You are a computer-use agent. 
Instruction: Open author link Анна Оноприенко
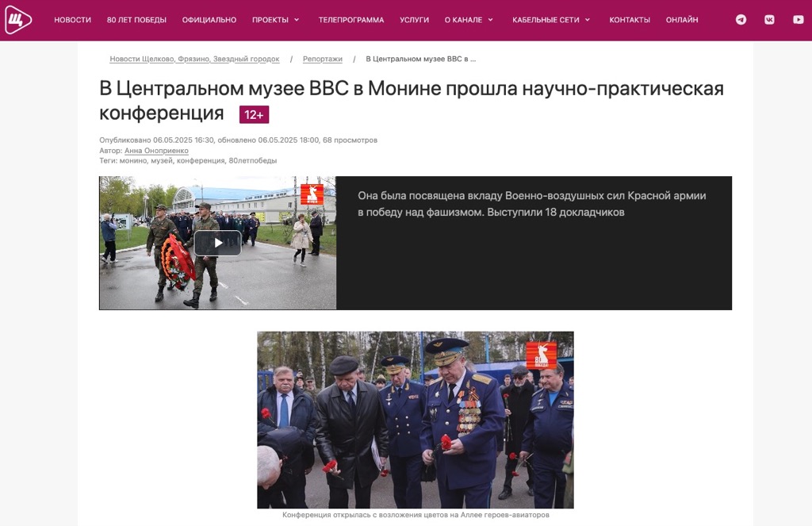(156, 151)
